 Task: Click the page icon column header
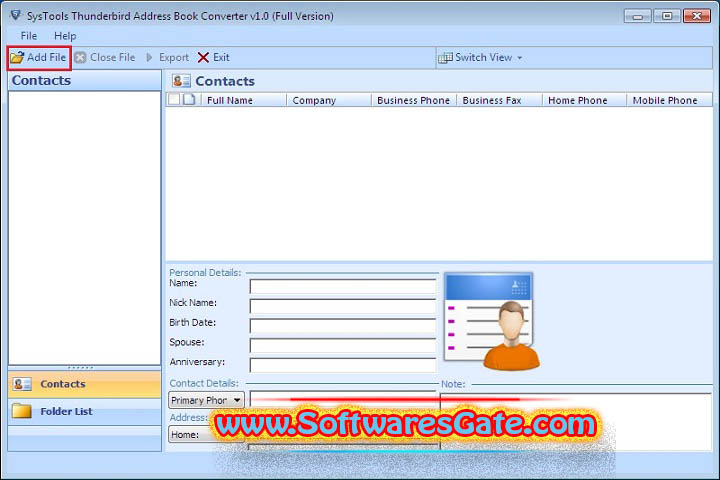pos(189,100)
